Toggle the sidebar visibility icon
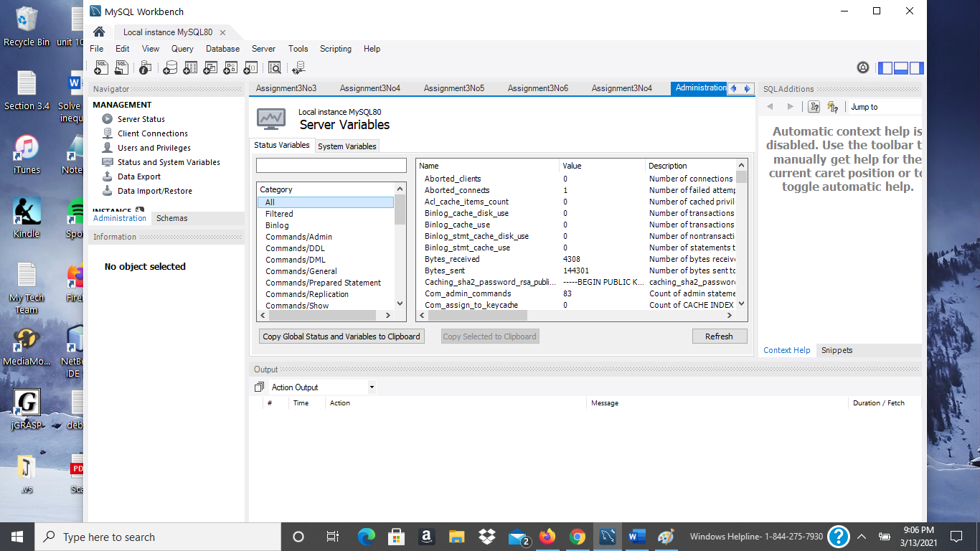Image resolution: width=980 pixels, height=551 pixels. point(885,67)
